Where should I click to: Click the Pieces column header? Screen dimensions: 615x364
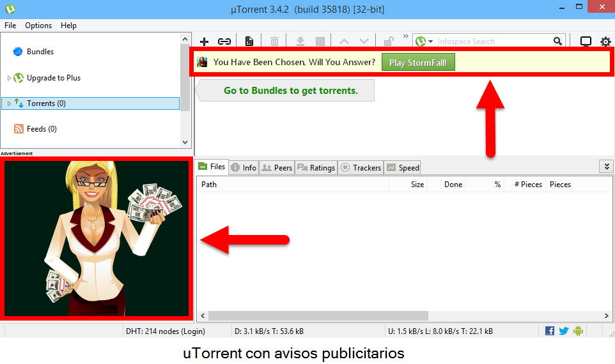pyautogui.click(x=579, y=185)
